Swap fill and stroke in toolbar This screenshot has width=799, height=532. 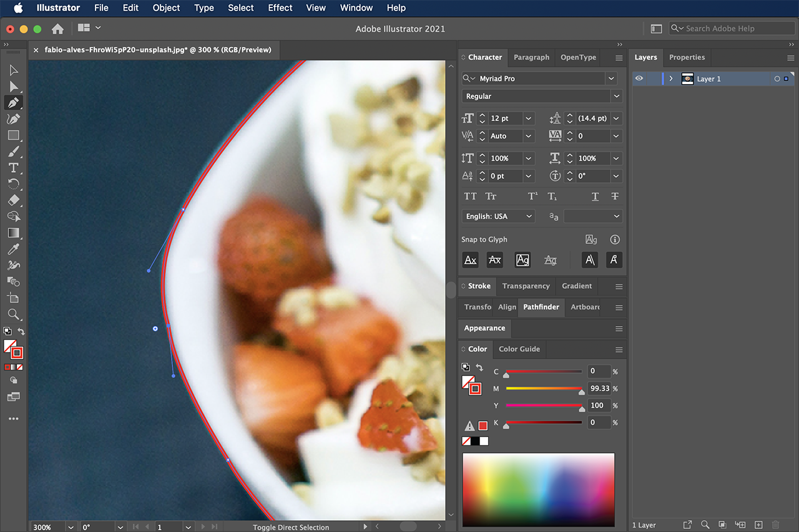click(x=21, y=332)
